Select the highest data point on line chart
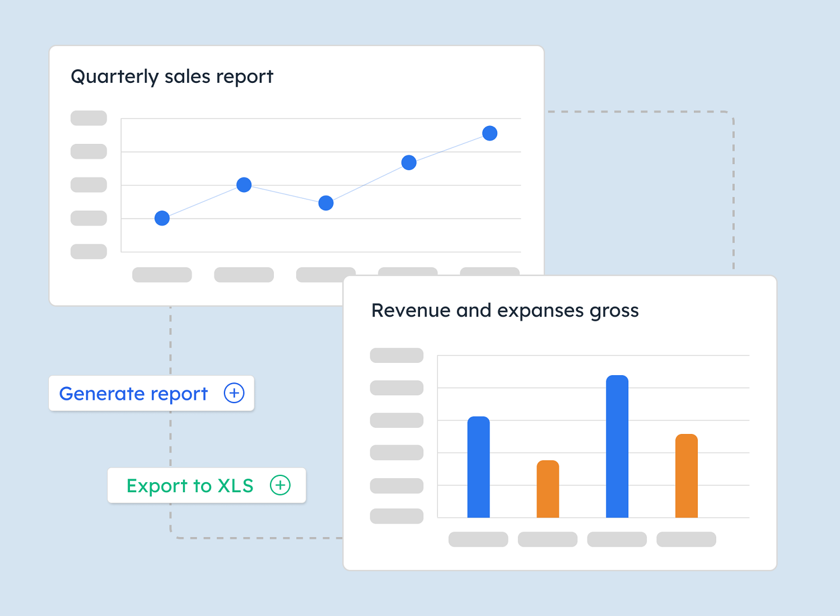840x616 pixels. click(490, 133)
